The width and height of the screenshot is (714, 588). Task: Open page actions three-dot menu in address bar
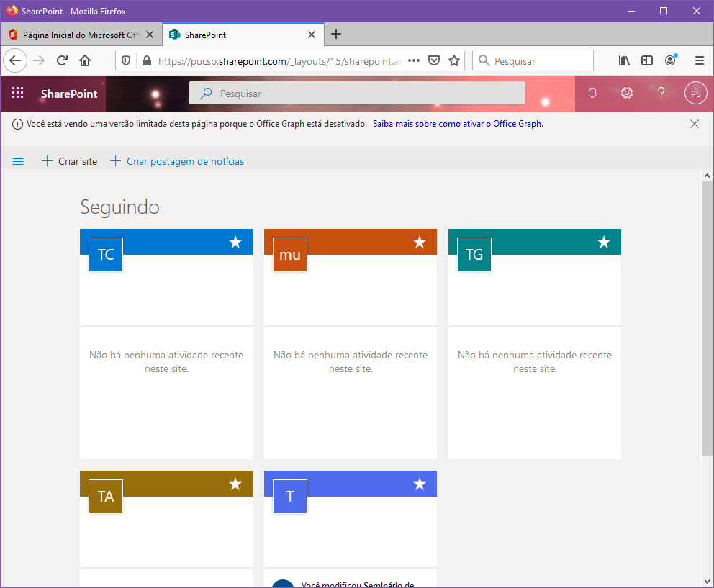[413, 61]
